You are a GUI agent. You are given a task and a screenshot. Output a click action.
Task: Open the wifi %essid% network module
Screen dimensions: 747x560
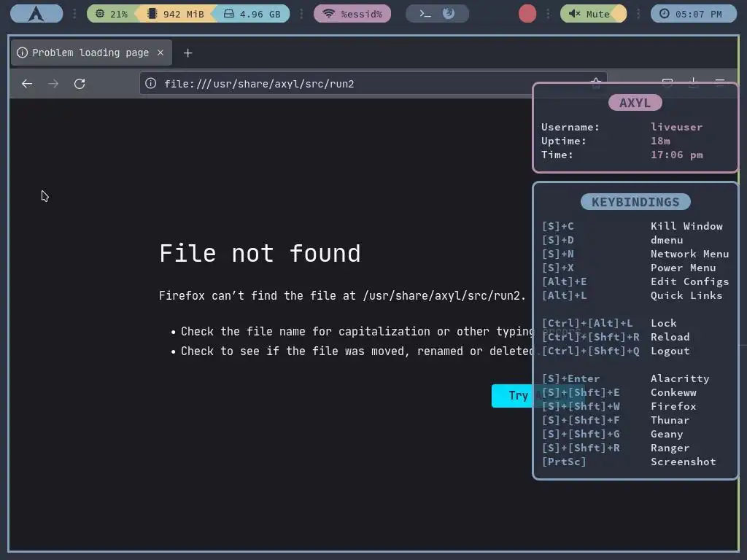point(352,14)
